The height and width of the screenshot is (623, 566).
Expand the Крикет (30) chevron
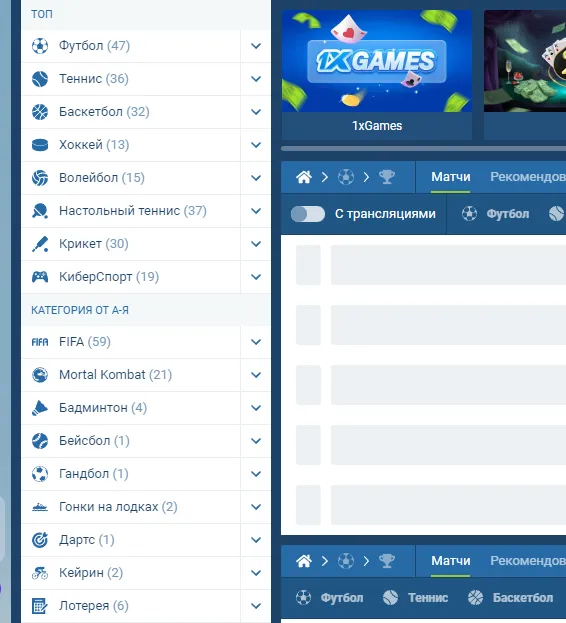pos(256,244)
